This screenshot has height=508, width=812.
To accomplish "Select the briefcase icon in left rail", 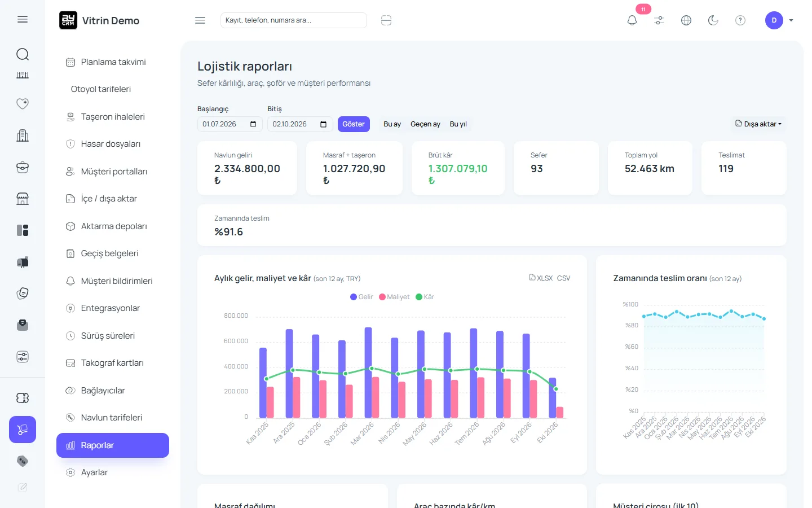I will point(23,167).
